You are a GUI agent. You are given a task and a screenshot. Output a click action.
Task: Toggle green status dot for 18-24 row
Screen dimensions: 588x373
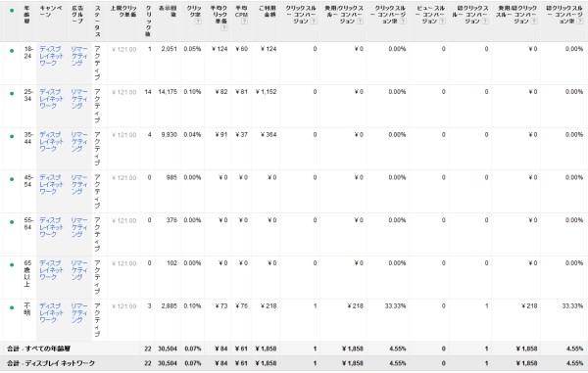point(12,51)
